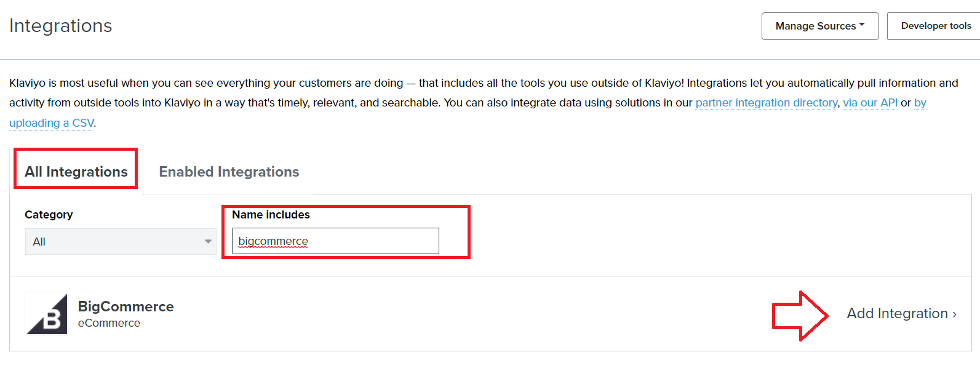This screenshot has height=368, width=980.
Task: Open Developer tools
Action: pyautogui.click(x=935, y=26)
